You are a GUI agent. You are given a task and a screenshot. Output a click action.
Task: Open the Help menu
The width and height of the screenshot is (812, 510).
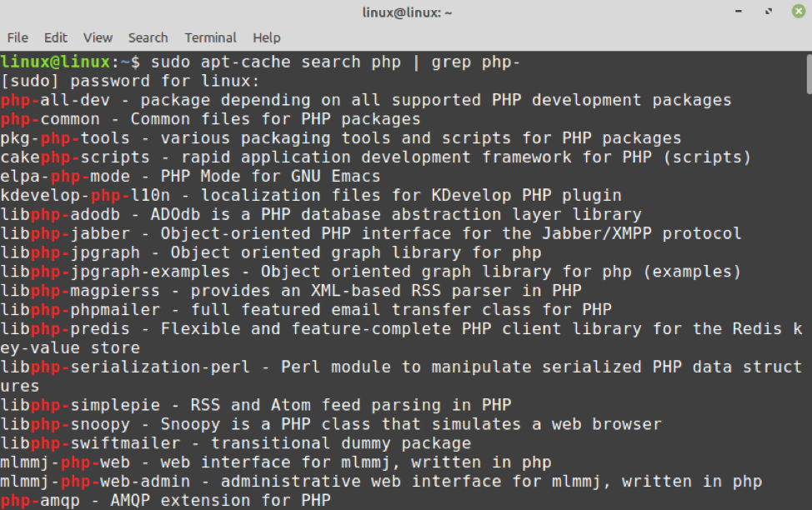pos(267,37)
